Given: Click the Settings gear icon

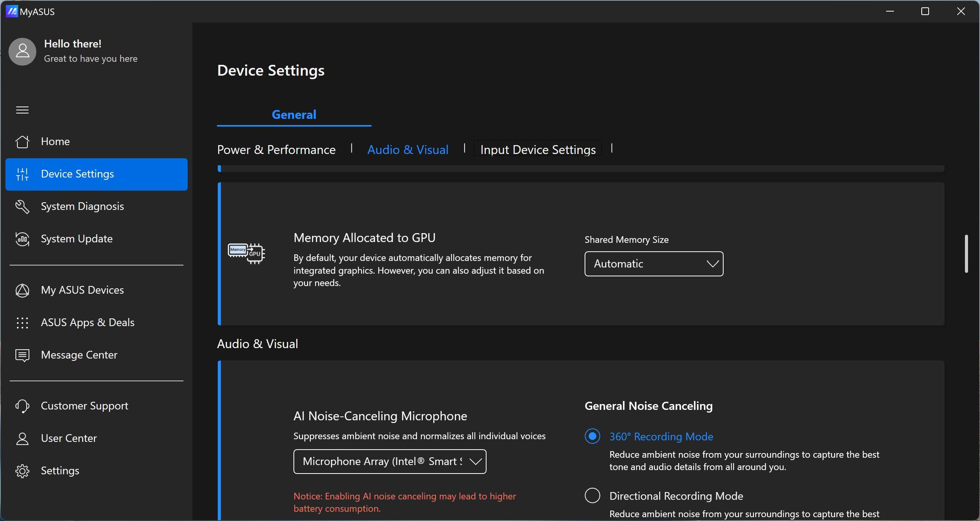Looking at the screenshot, I should 22,471.
